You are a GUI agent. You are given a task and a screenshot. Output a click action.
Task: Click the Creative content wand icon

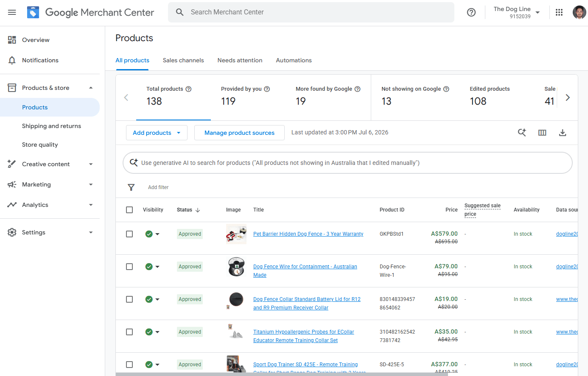[x=12, y=164]
